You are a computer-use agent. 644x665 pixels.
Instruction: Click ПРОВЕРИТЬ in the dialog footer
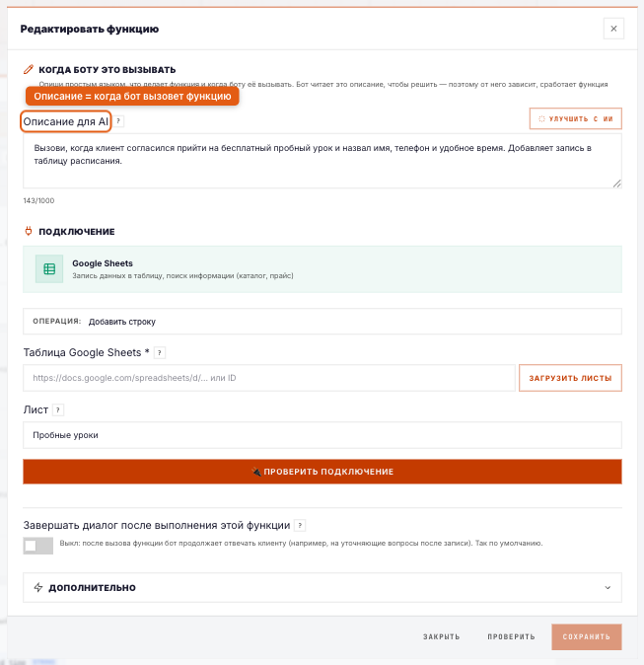tap(511, 636)
